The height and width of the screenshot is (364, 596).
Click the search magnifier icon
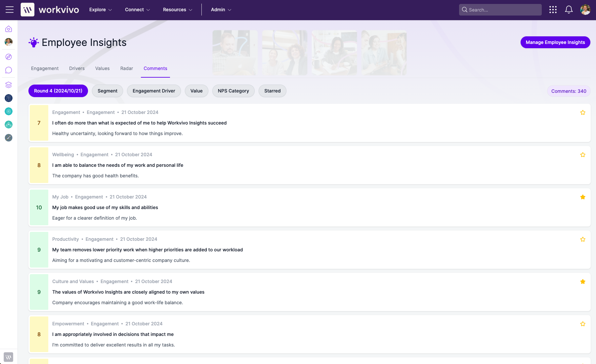[465, 10]
